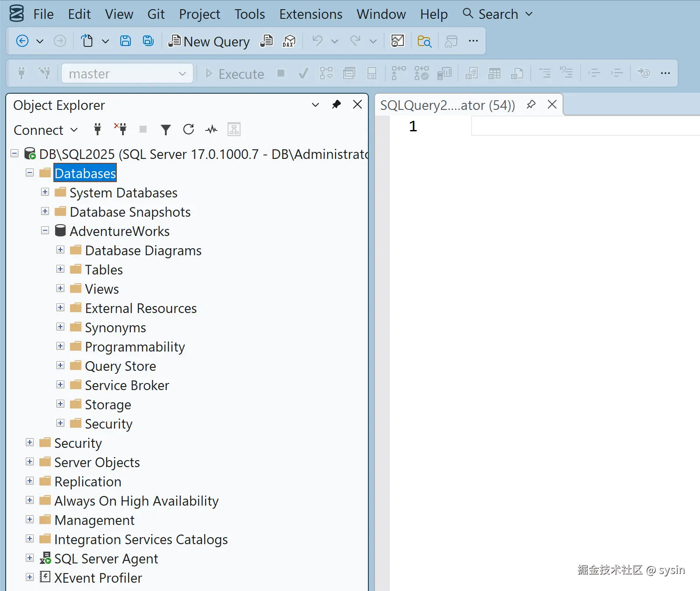
Task: Navigate backward using the back arrow
Action: (22, 41)
